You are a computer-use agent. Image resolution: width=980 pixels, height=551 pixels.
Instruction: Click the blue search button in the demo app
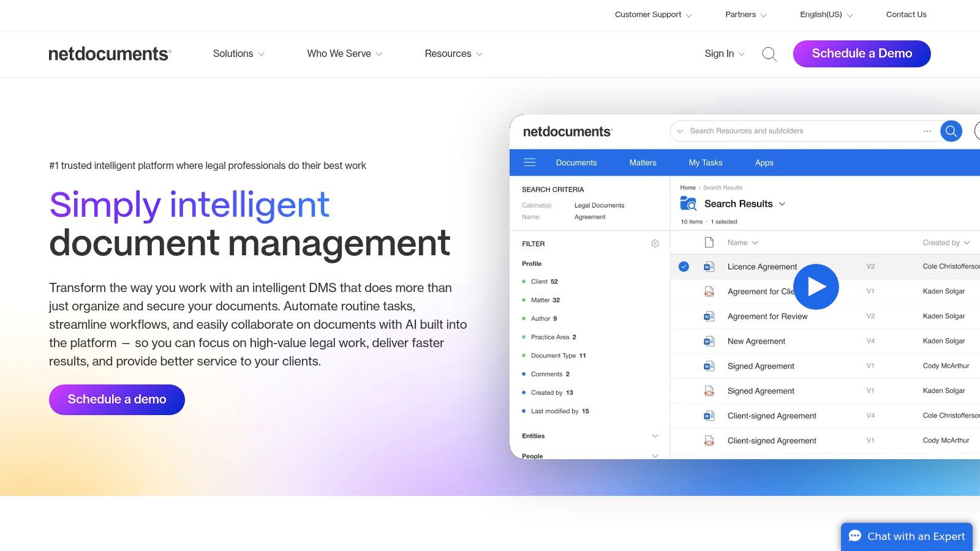(951, 131)
